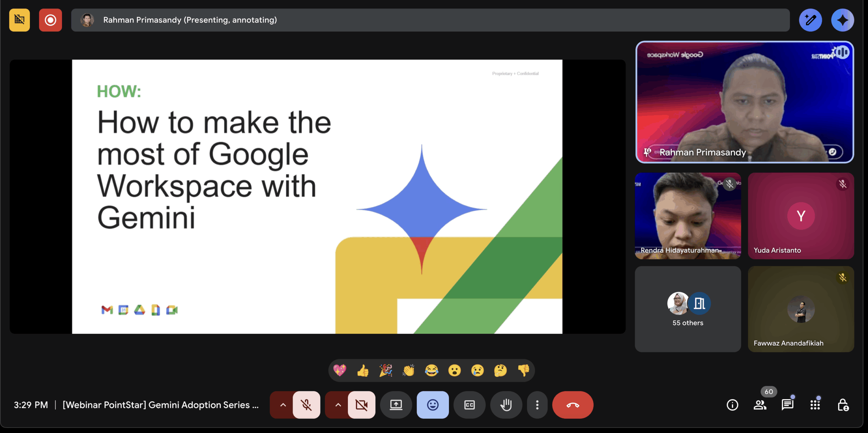
Task: Toggle microphone mute button
Action: pyautogui.click(x=306, y=405)
